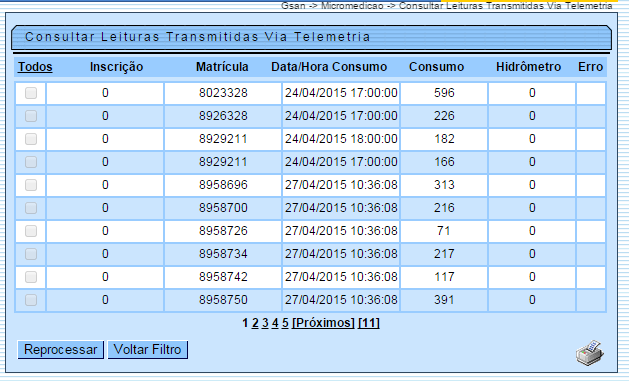The height and width of the screenshot is (381, 629).
Task: Select the checkbox in the 24/04/2015 18:00:00 row
Action: click(x=31, y=139)
